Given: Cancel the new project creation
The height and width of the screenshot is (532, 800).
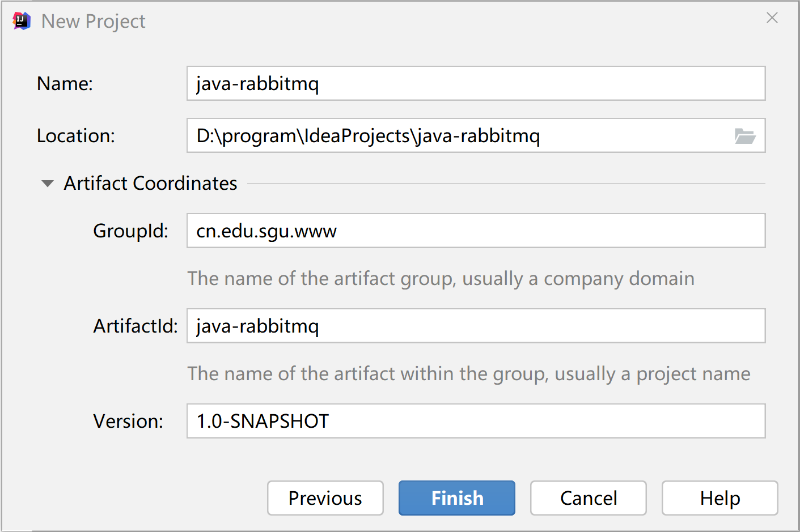Looking at the screenshot, I should coord(588,498).
